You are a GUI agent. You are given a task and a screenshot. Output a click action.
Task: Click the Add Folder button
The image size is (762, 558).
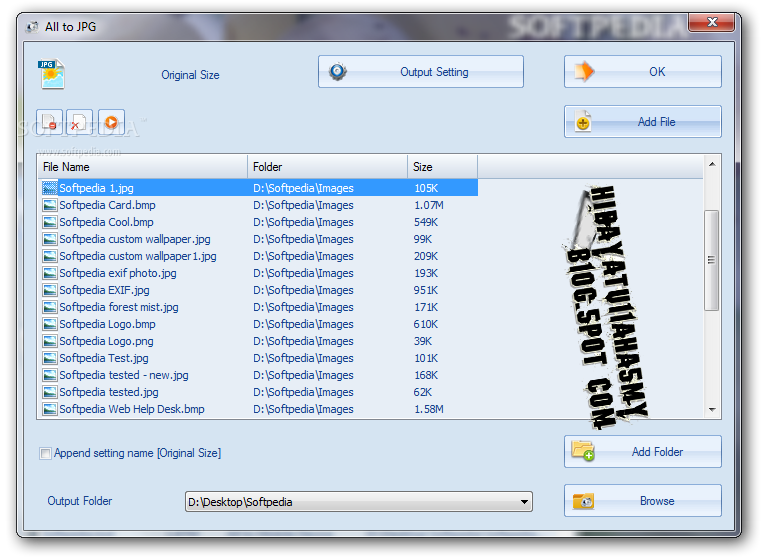[x=642, y=452]
